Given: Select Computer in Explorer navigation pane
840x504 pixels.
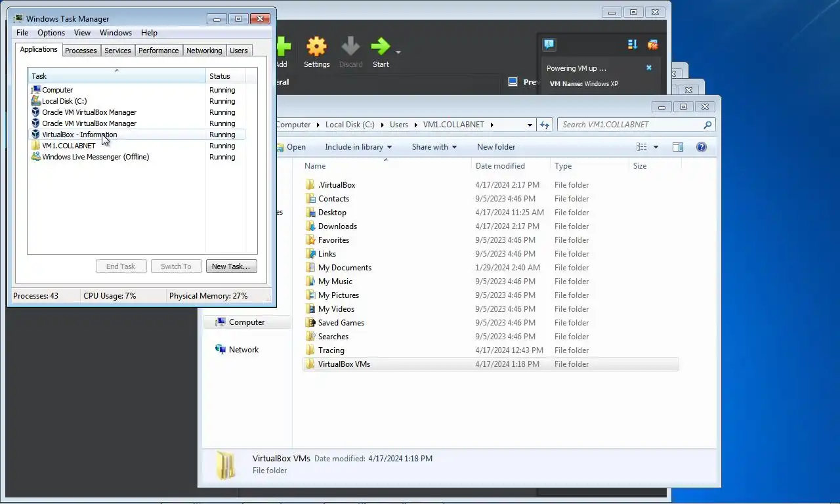Looking at the screenshot, I should coord(247,322).
